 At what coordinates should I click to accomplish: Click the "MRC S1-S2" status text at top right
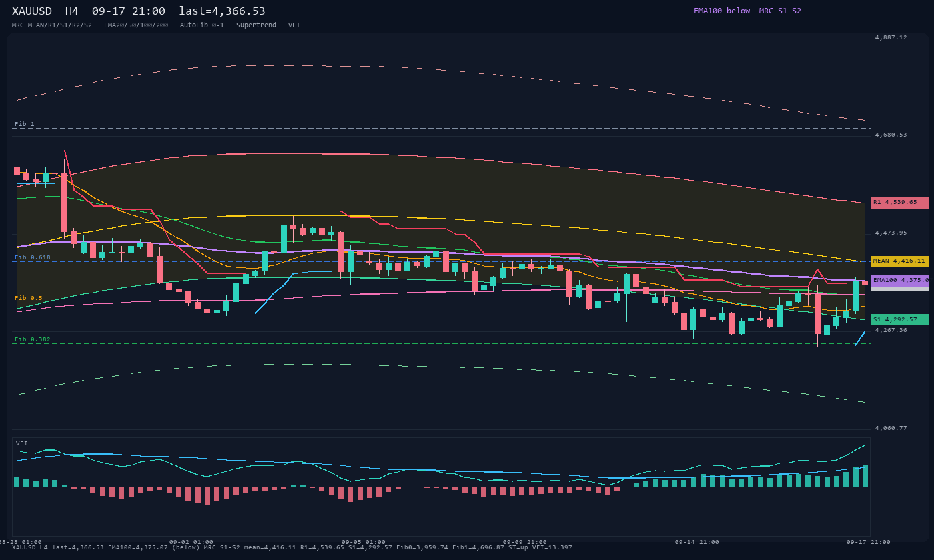click(x=780, y=11)
